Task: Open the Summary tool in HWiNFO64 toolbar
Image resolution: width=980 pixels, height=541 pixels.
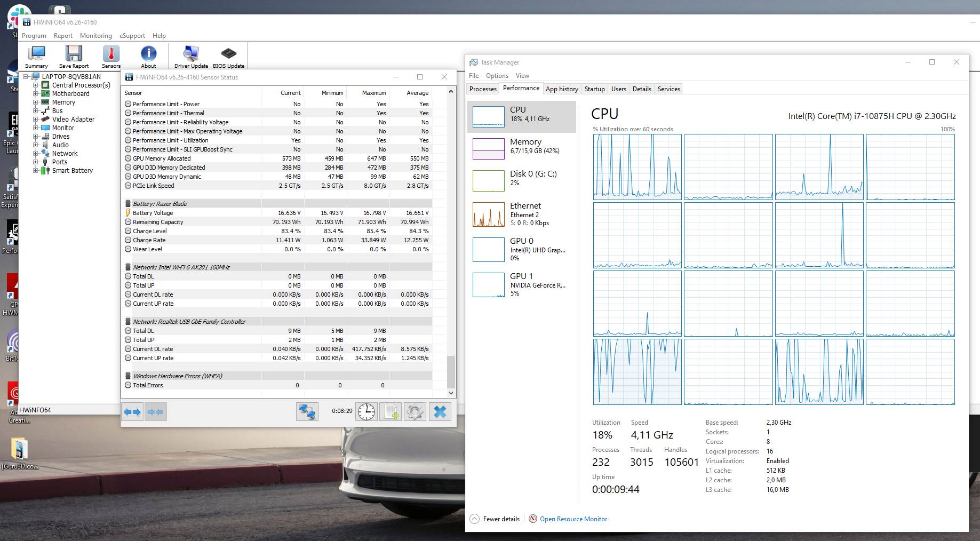Action: (37, 57)
